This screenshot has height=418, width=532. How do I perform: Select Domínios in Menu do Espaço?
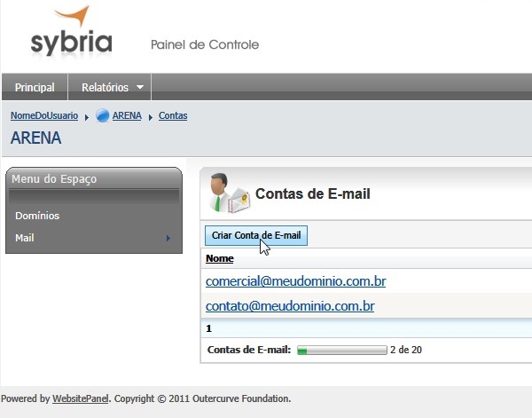coord(37,216)
